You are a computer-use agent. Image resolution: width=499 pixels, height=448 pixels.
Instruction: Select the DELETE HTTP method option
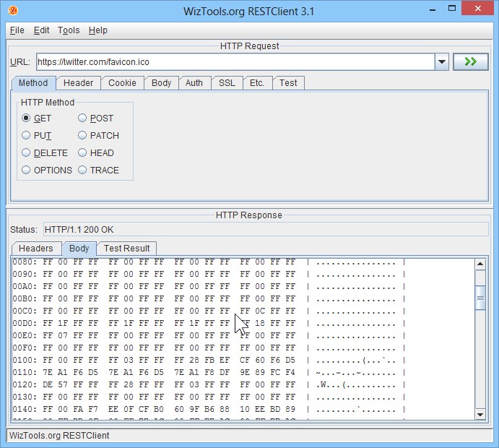click(x=27, y=153)
